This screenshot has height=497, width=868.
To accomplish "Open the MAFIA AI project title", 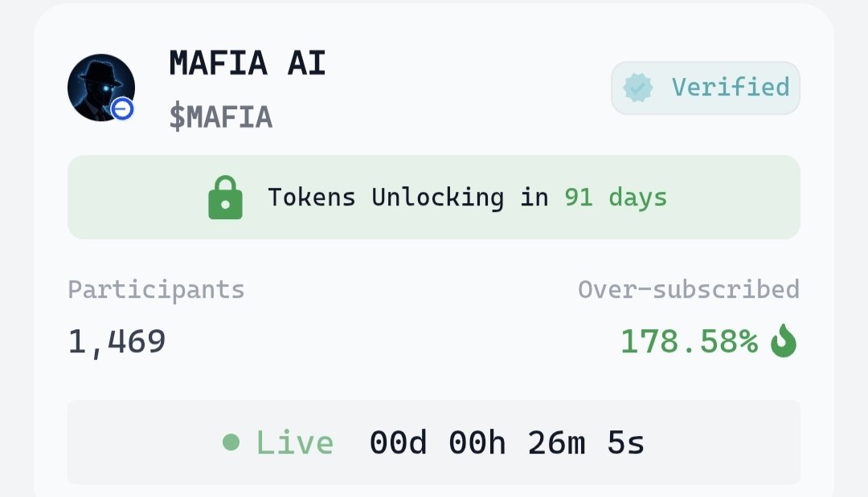I will point(247,63).
